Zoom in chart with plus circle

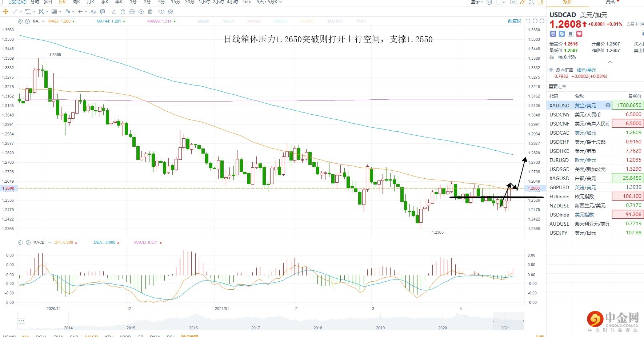[x=541, y=21]
